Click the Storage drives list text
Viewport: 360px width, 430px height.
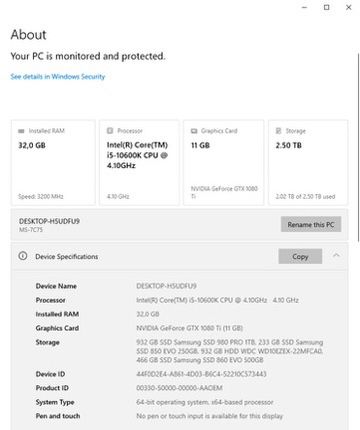230,351
